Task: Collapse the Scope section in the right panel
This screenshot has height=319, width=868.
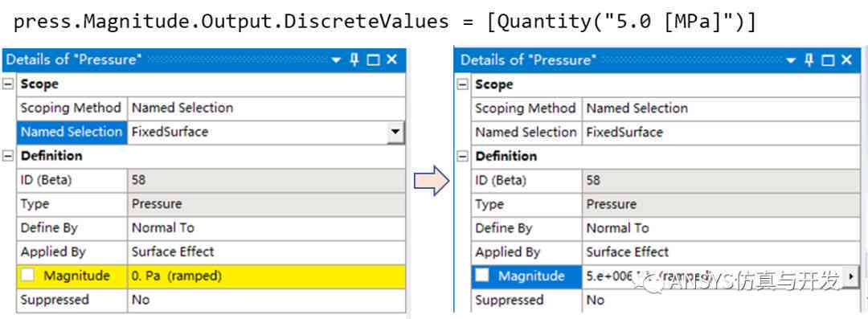Action: pyautogui.click(x=462, y=84)
